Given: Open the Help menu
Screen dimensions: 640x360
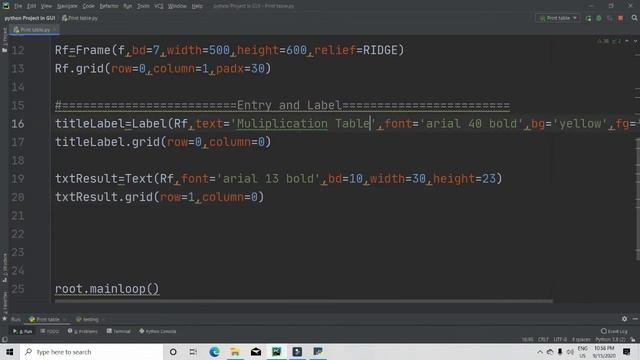Looking at the screenshot, I should pos(197,6).
